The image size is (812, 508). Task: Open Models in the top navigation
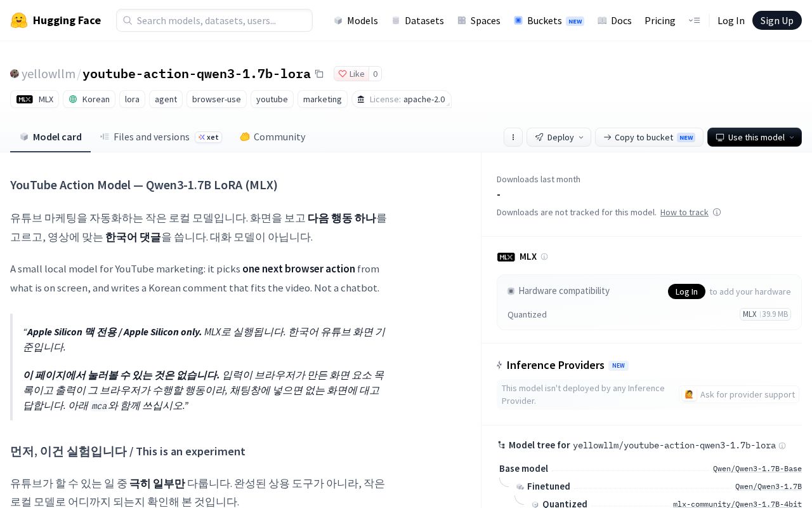click(x=356, y=20)
